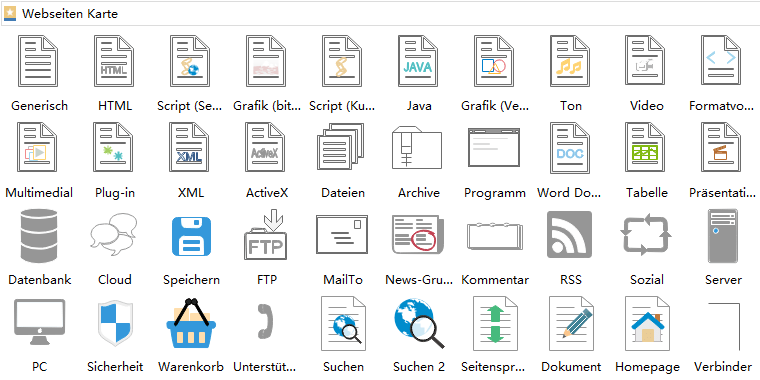Click the Webseiten Karte library header

(380, 14)
